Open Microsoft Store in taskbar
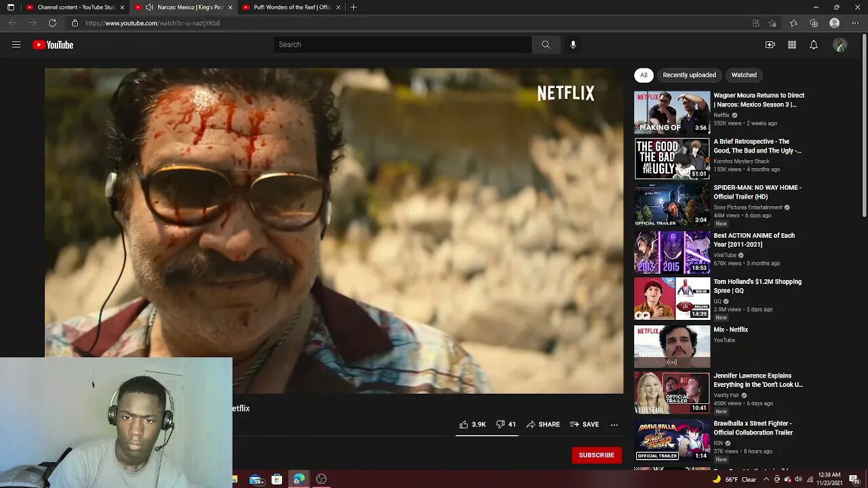Viewport: 868px width, 488px height. coord(277,479)
